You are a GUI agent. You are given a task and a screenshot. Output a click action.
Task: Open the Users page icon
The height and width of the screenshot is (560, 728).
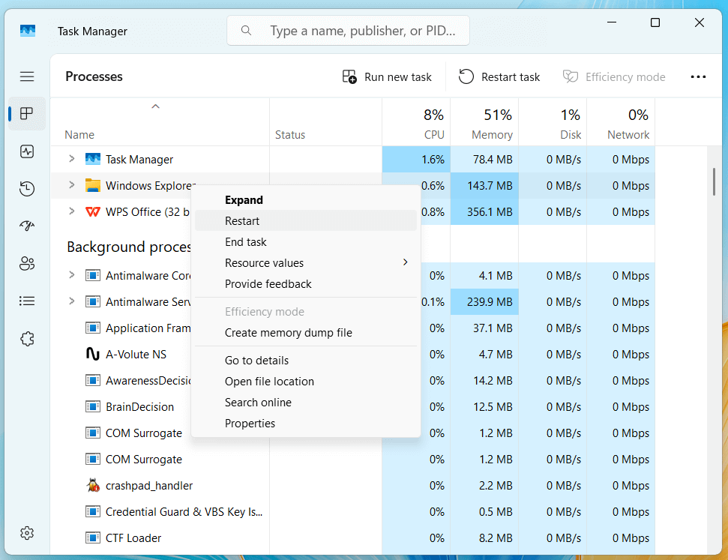pos(27,264)
